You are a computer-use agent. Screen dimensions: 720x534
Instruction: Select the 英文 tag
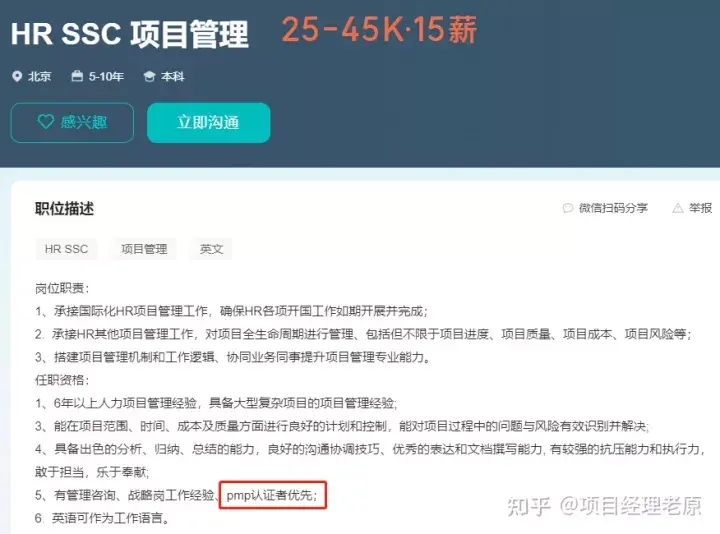tap(211, 249)
